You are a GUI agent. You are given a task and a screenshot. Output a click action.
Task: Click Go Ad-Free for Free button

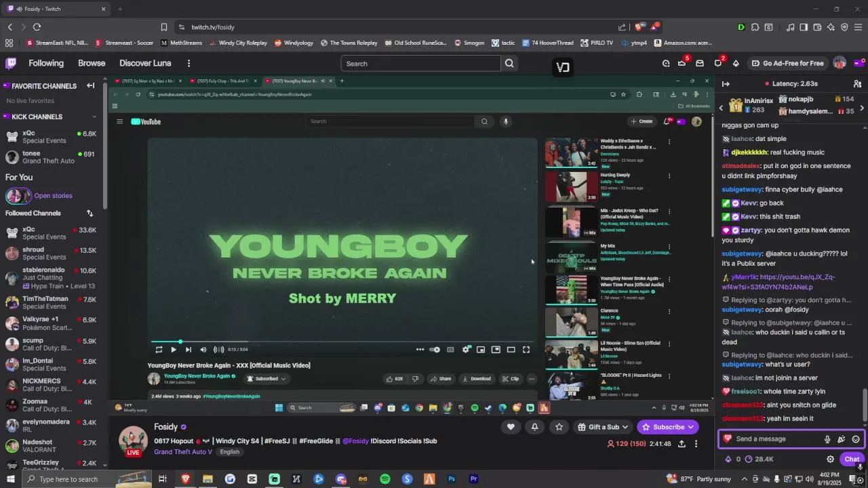click(x=787, y=64)
